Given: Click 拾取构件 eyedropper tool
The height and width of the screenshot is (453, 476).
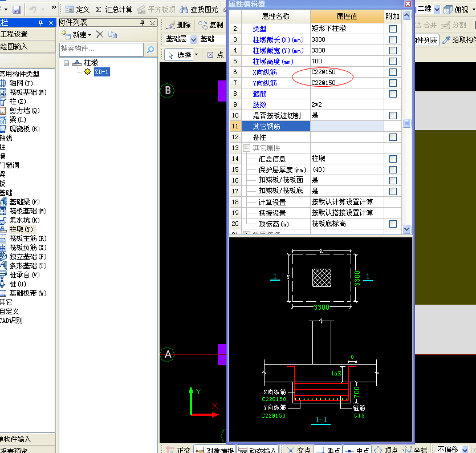Looking at the screenshot, I should [459, 40].
